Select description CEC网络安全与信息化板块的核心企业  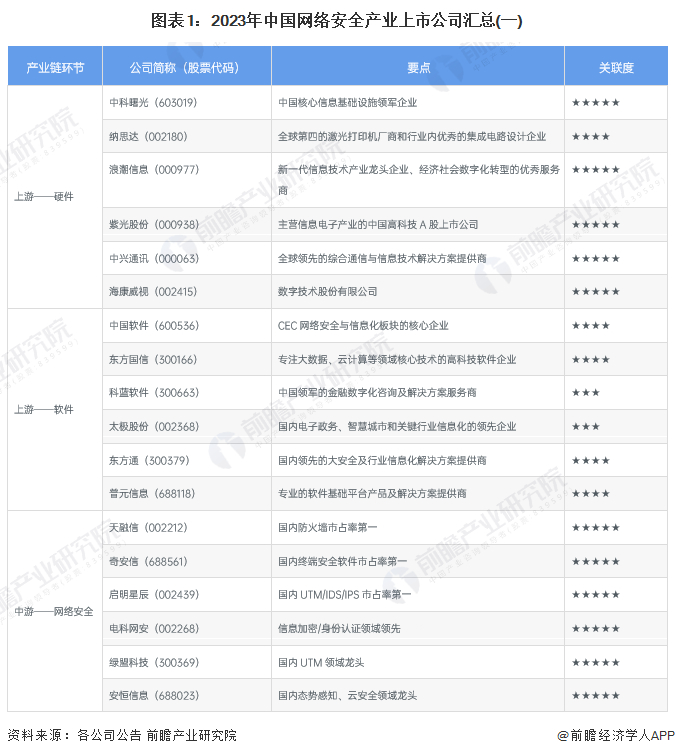pyautogui.click(x=363, y=326)
